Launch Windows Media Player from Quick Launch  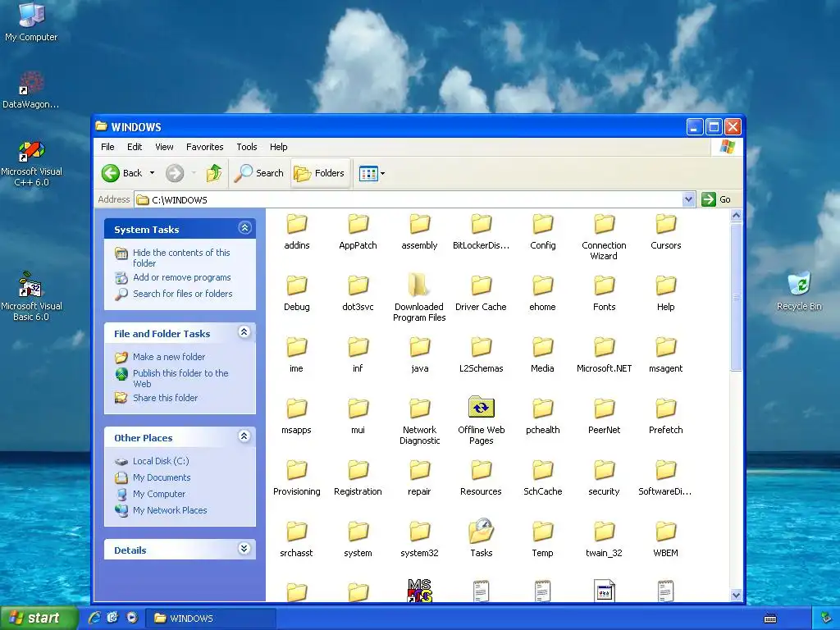coord(132,618)
